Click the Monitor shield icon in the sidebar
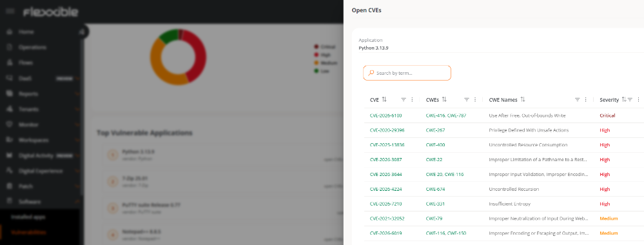 [10, 124]
